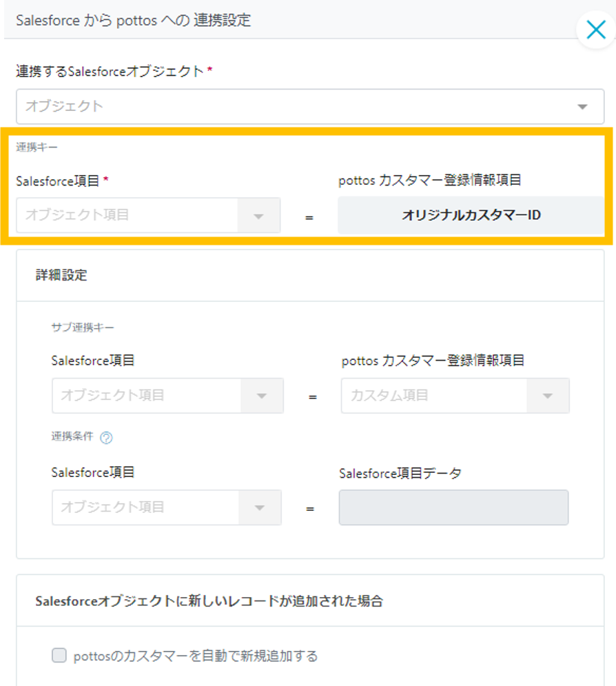The height and width of the screenshot is (686, 616).
Task: Click the Salesforceオブジェクトに新しいレコードが追加された場合 heading
Action: click(209, 601)
